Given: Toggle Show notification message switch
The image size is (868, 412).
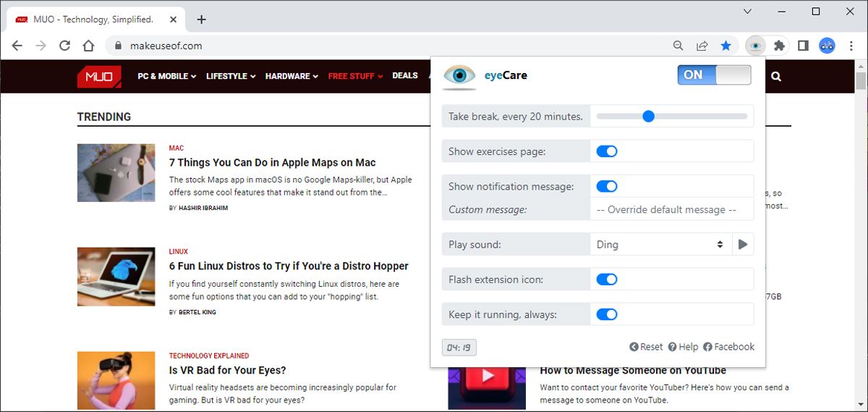Looking at the screenshot, I should point(606,186).
